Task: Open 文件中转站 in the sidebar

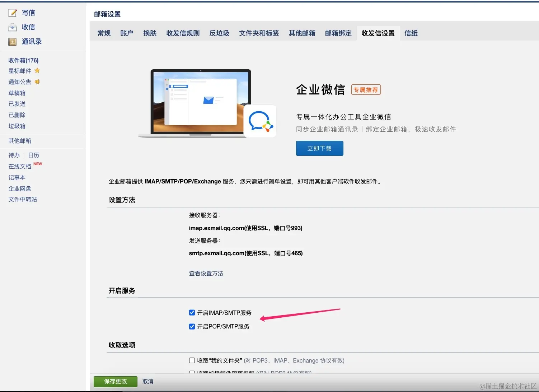Action: [x=23, y=199]
